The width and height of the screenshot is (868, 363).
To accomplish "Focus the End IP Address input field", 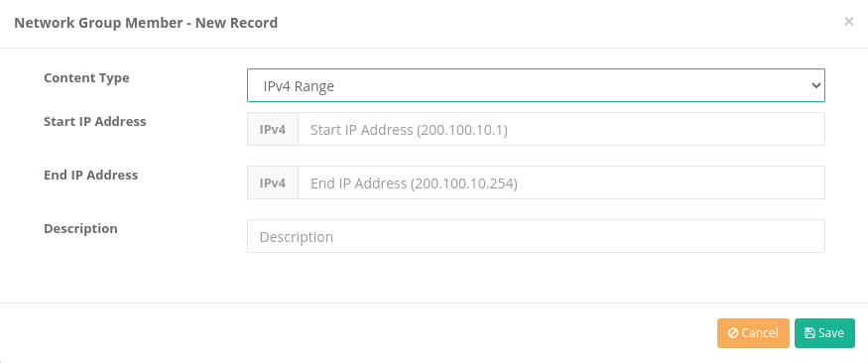I will pos(561,182).
